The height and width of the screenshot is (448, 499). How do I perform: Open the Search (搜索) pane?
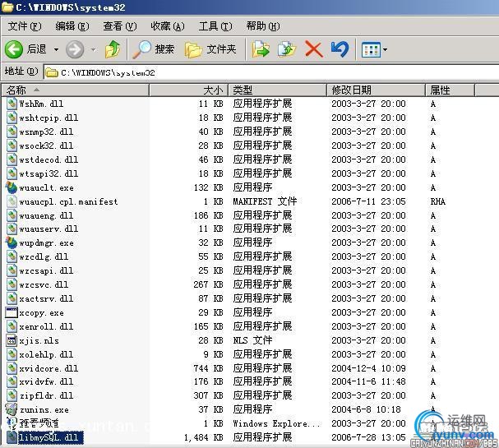[154, 49]
